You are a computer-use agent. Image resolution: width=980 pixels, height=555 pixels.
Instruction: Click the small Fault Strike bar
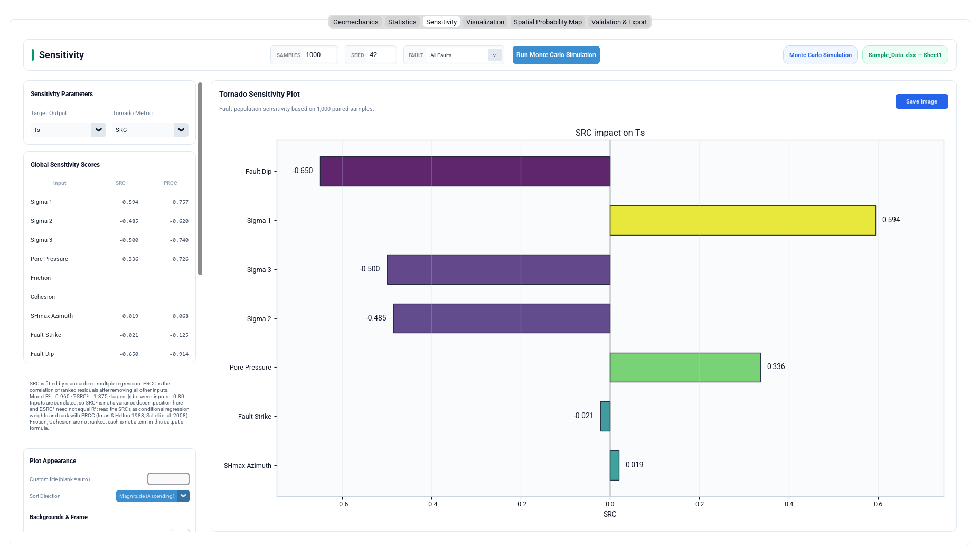[605, 416]
